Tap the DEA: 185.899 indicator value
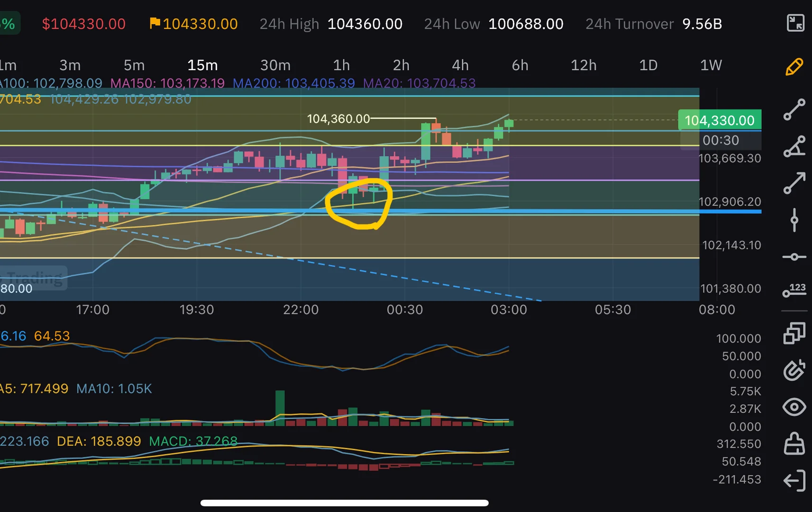 point(99,441)
